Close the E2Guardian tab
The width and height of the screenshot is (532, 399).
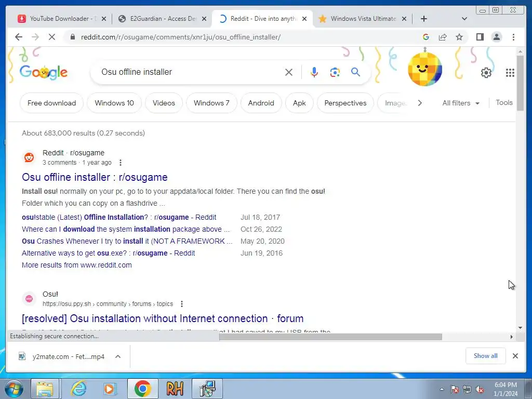tap(204, 19)
